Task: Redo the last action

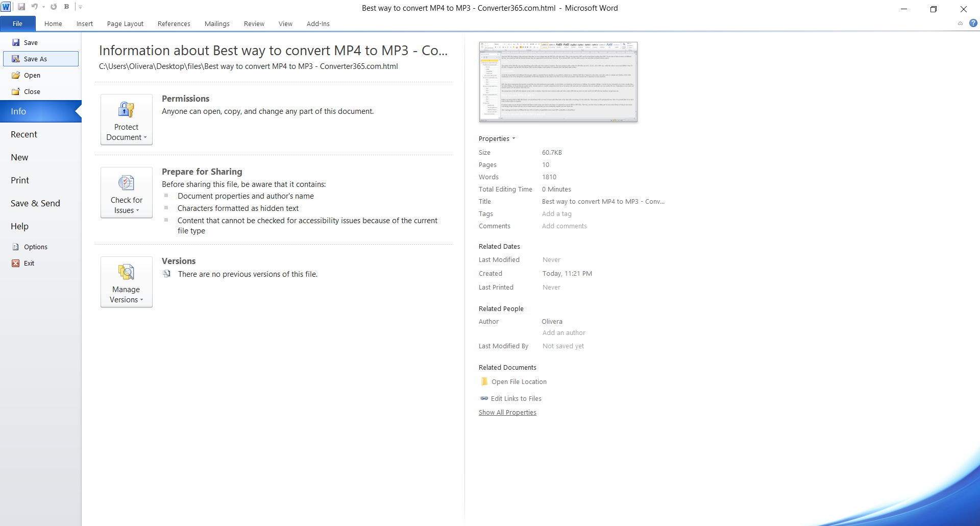Action: [x=53, y=7]
